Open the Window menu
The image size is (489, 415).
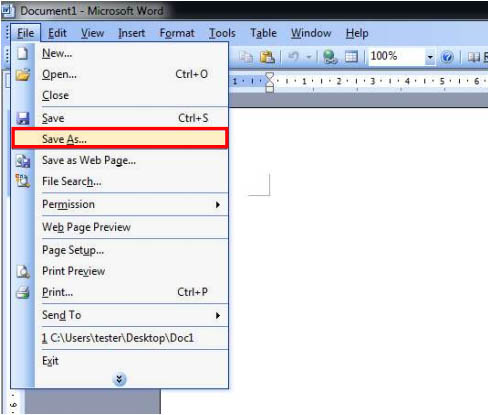[311, 33]
